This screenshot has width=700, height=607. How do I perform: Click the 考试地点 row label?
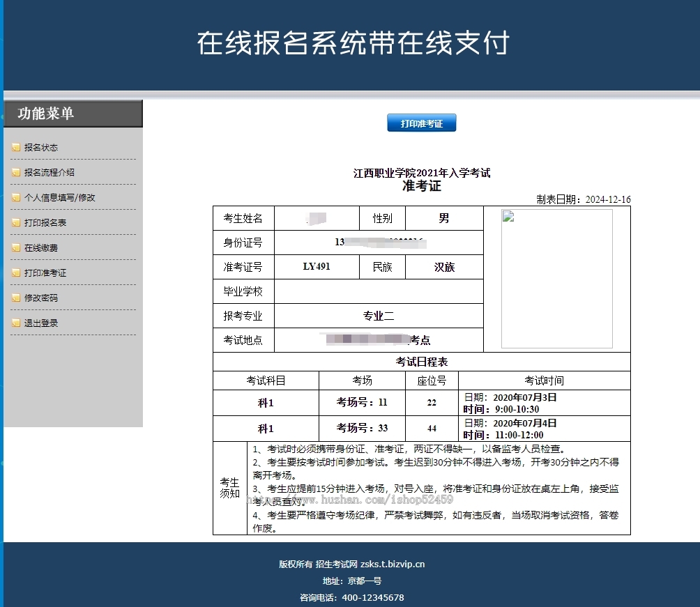tap(243, 340)
